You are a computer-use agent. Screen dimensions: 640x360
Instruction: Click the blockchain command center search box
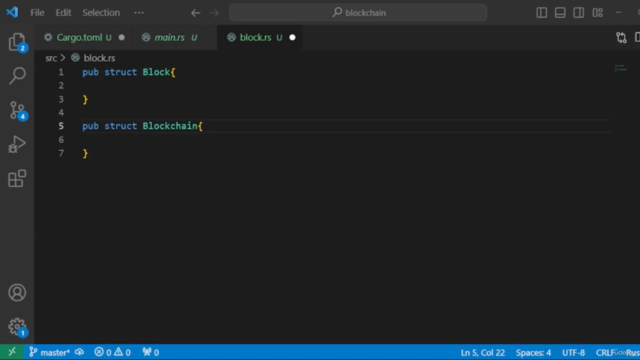click(x=358, y=13)
